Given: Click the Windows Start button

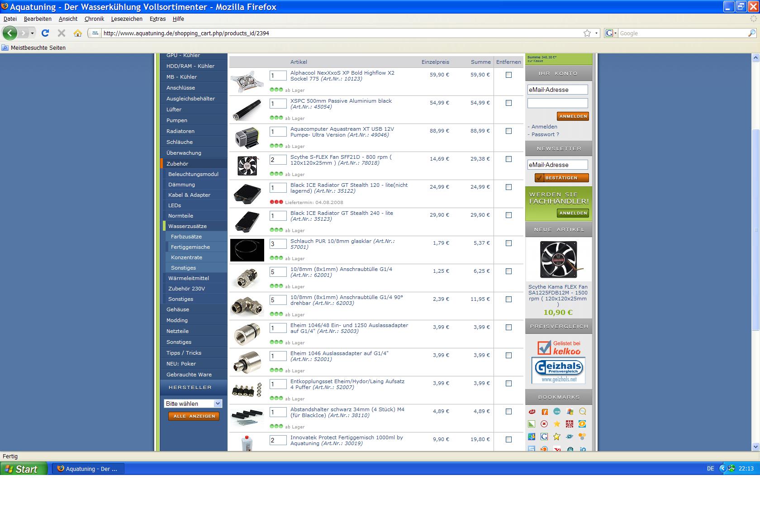Looking at the screenshot, I should pyautogui.click(x=24, y=469).
